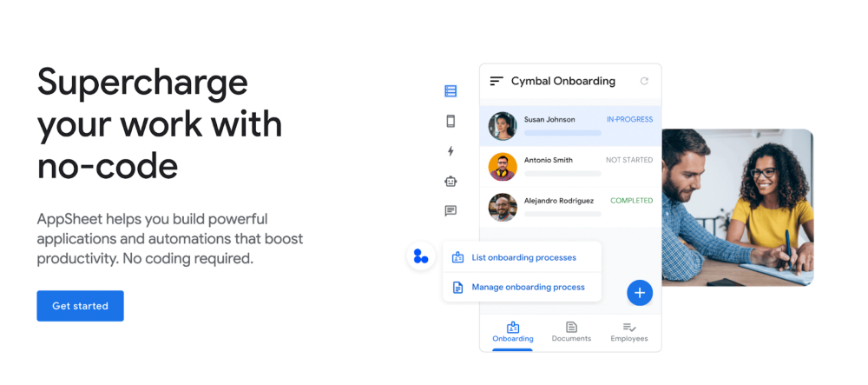Image resolution: width=868 pixels, height=385 pixels.
Task: Click the blue plus add button
Action: click(640, 293)
